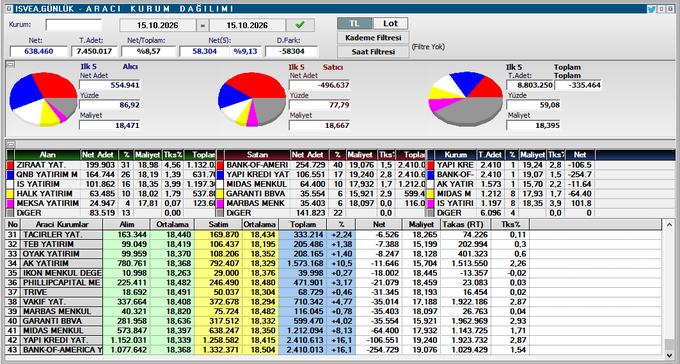Click the total T.Adet value 8.803.250

(530, 85)
